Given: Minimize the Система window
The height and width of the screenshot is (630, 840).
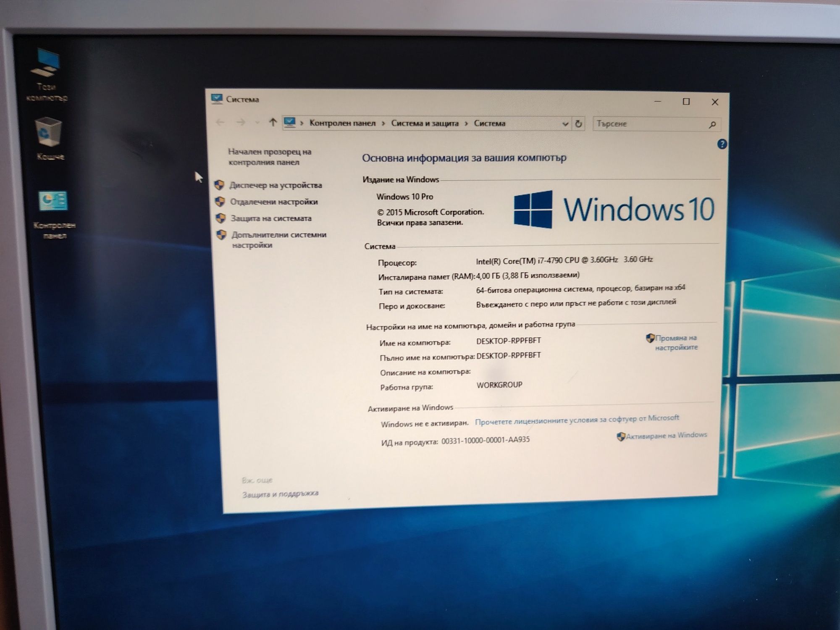Looking at the screenshot, I should pyautogui.click(x=658, y=102).
